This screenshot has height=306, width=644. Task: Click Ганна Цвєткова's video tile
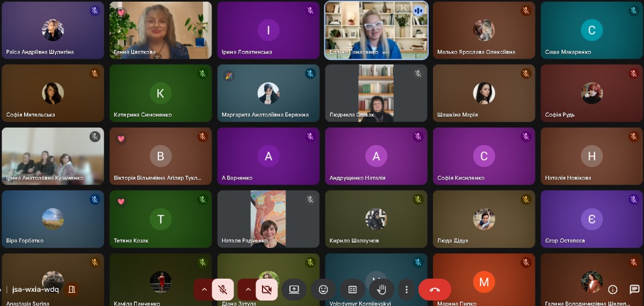click(160, 30)
